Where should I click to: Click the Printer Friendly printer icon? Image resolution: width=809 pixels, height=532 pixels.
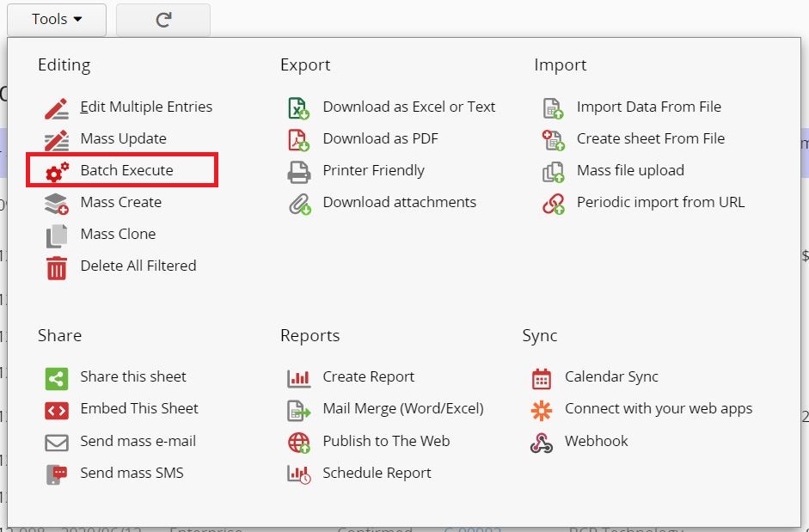point(301,170)
